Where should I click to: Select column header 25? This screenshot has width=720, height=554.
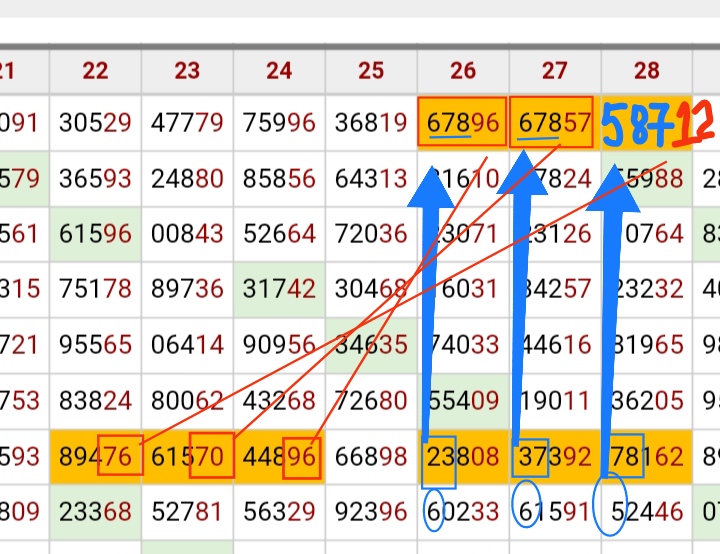pos(371,71)
